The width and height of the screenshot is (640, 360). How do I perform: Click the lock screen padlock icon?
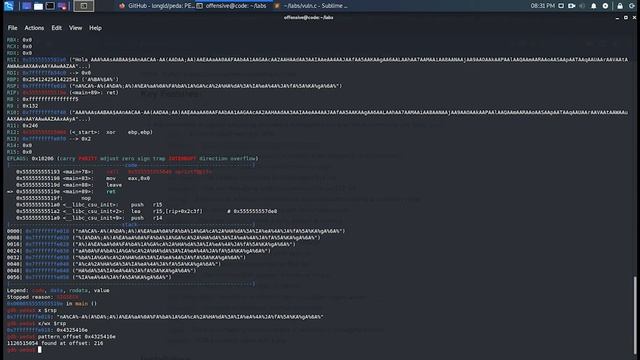pyautogui.click(x=620, y=6)
